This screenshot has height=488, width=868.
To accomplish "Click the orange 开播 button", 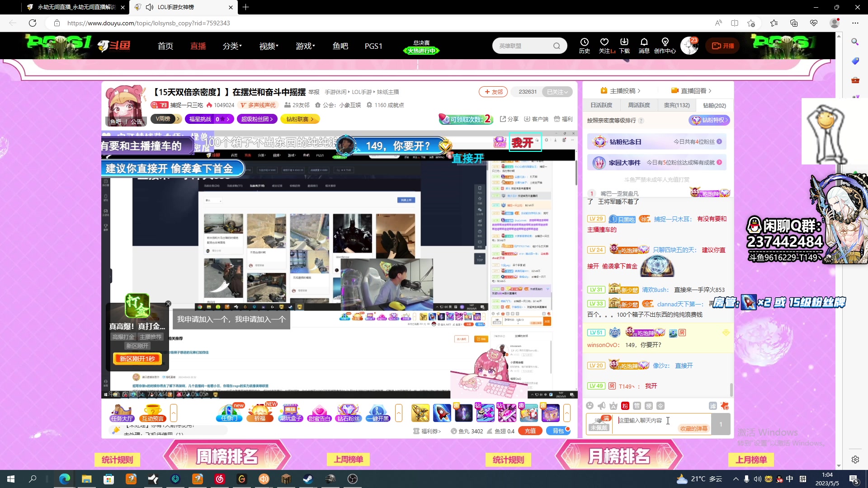I will [723, 46].
